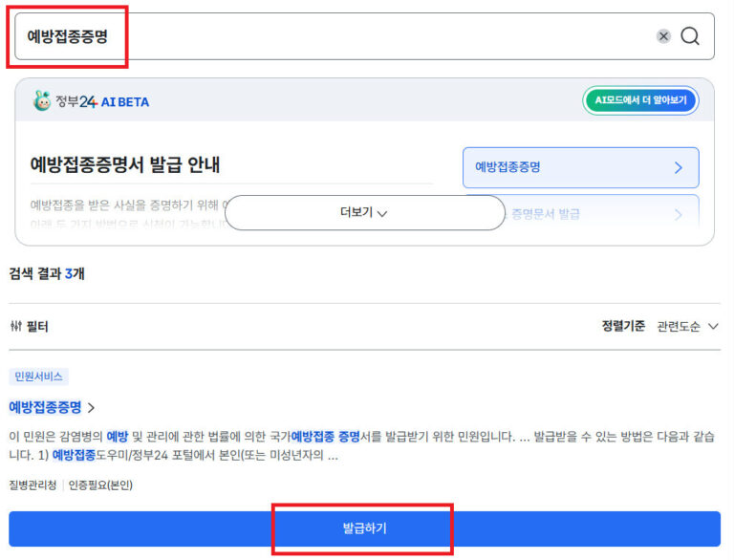Click the 정부24 AI mascot icon

[x=42, y=100]
